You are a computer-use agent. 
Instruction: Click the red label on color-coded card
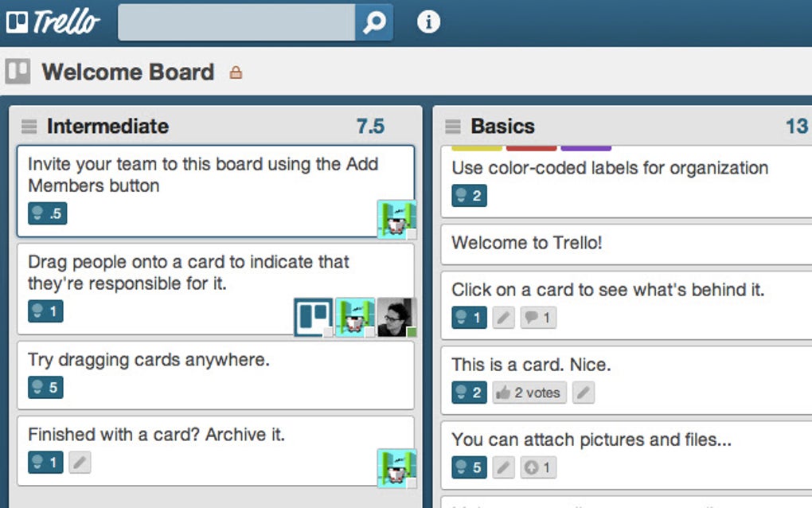pos(531,148)
